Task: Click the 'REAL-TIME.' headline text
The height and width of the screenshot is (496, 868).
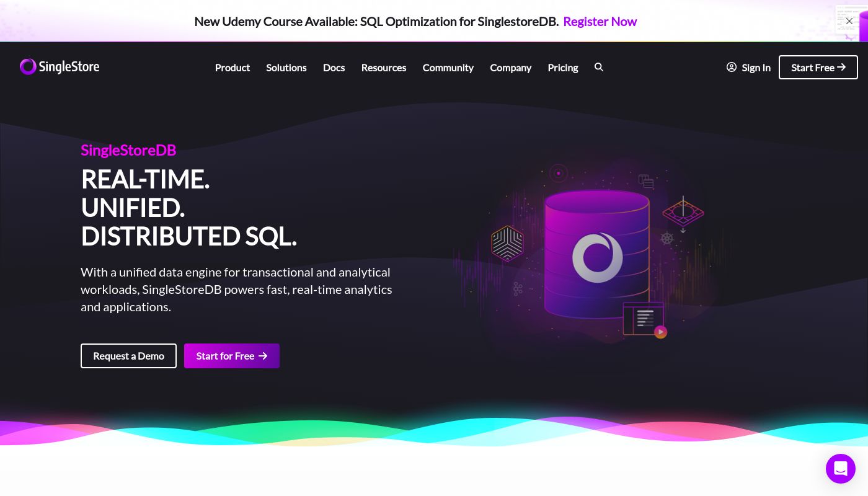Action: 145,179
